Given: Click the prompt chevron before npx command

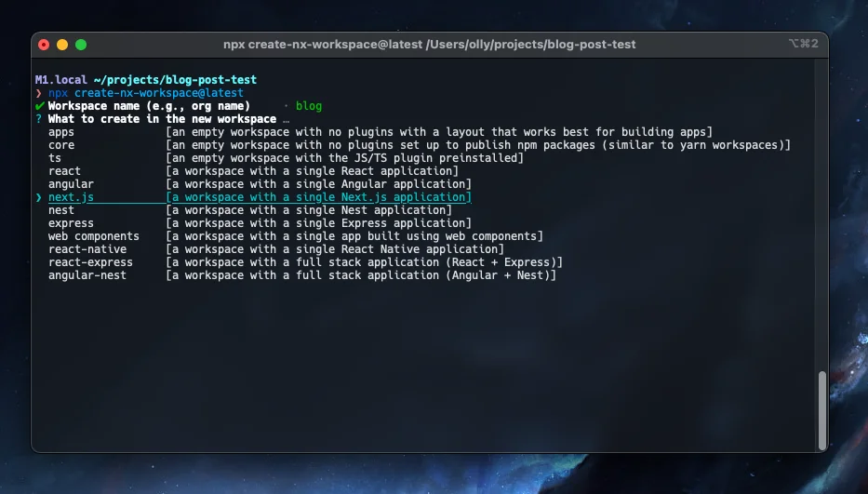Looking at the screenshot, I should (x=39, y=93).
